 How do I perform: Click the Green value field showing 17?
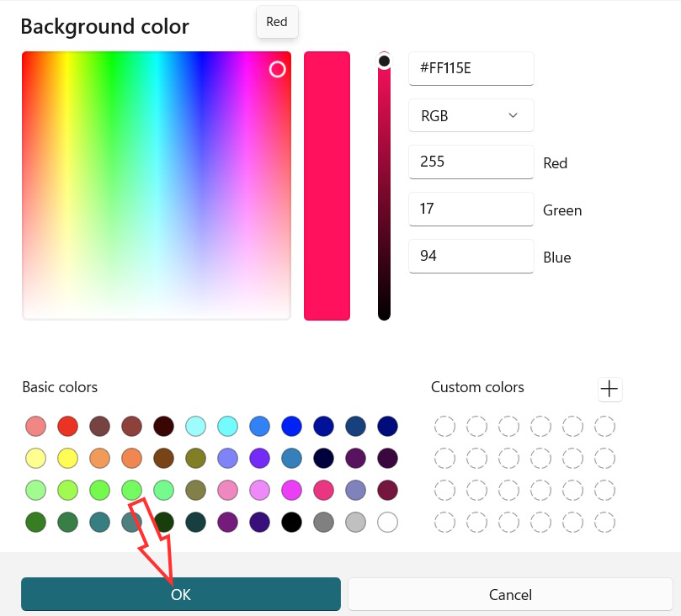471,209
